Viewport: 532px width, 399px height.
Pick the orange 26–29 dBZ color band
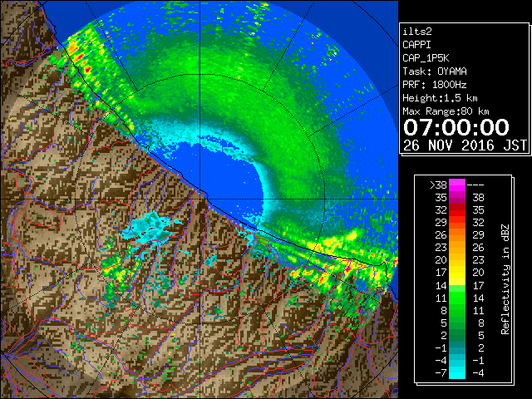(457, 235)
